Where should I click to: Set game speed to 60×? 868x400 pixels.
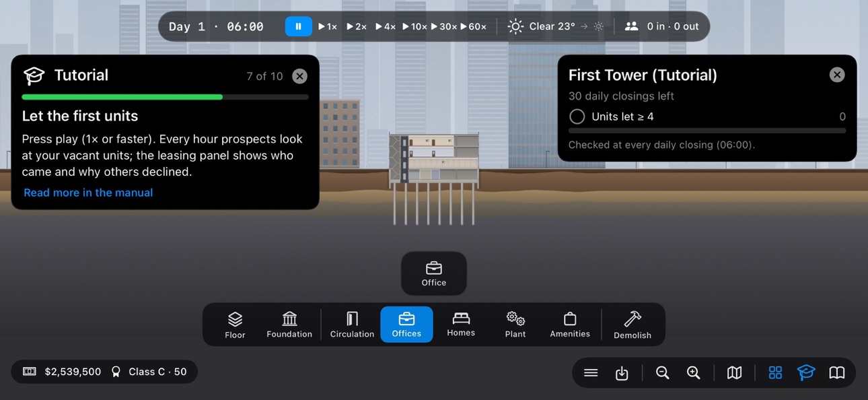pyautogui.click(x=473, y=27)
